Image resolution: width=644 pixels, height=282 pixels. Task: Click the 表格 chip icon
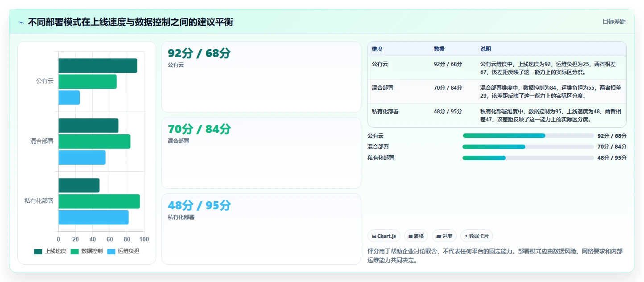(410, 236)
